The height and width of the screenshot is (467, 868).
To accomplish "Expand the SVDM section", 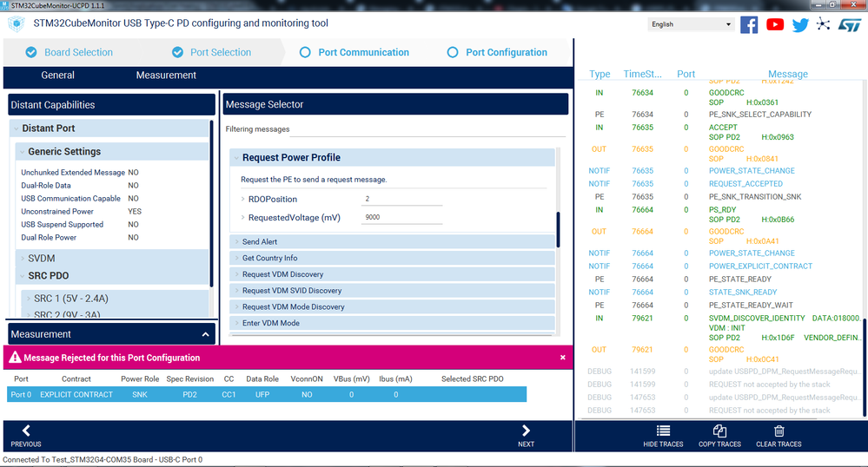I will (x=22, y=259).
